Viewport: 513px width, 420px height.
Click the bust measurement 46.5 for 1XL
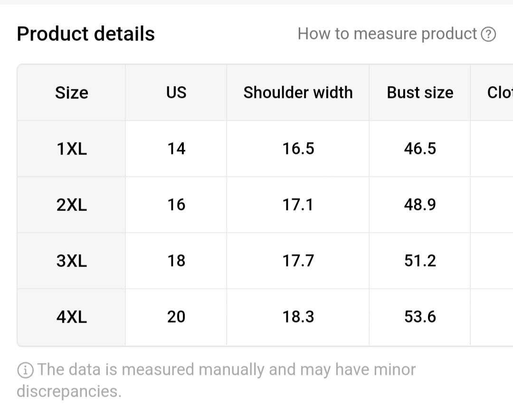(x=420, y=148)
